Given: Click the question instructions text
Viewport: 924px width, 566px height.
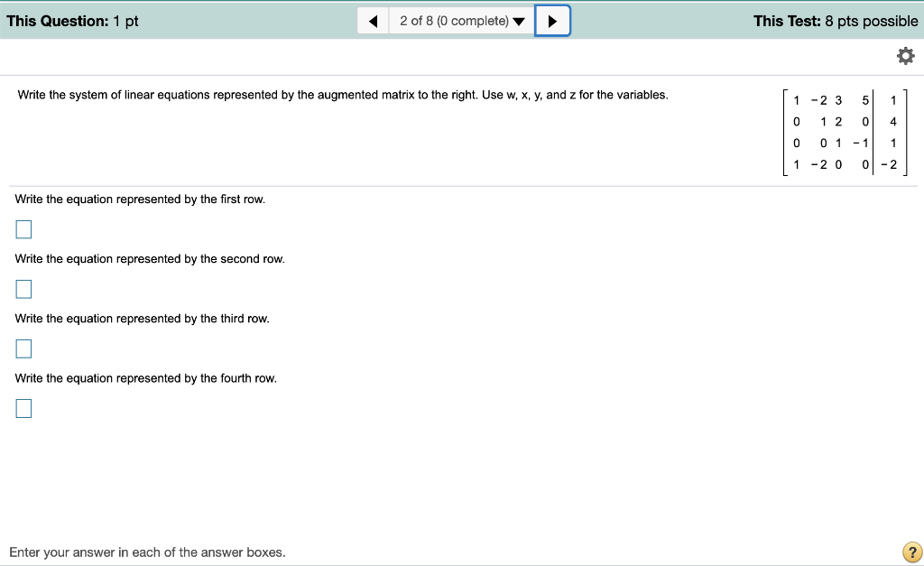Looking at the screenshot, I should tap(341, 94).
